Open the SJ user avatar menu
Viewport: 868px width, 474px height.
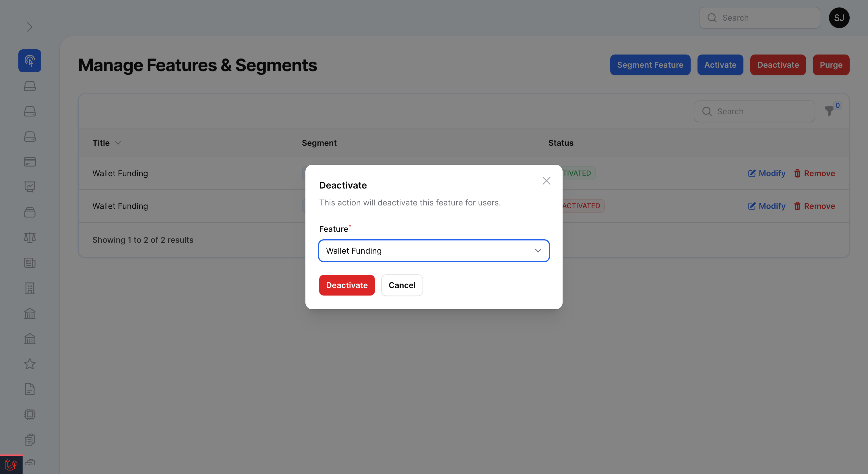(x=839, y=18)
